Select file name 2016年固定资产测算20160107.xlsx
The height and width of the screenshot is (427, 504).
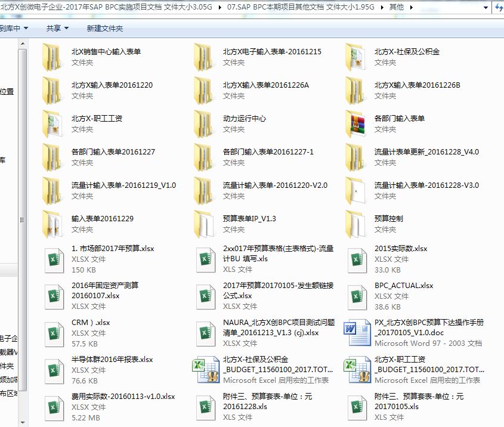[x=105, y=290]
